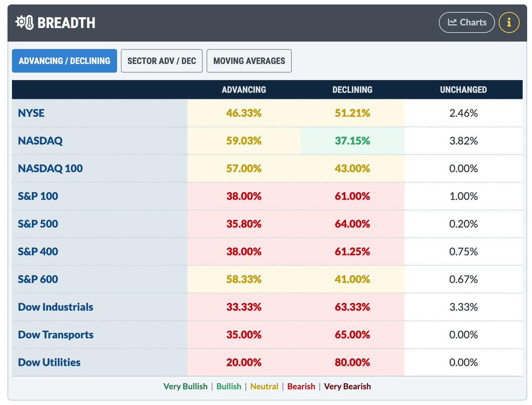532x405 pixels.
Task: Click NASDAQ 100 advancing value 57.00%
Action: (x=244, y=169)
